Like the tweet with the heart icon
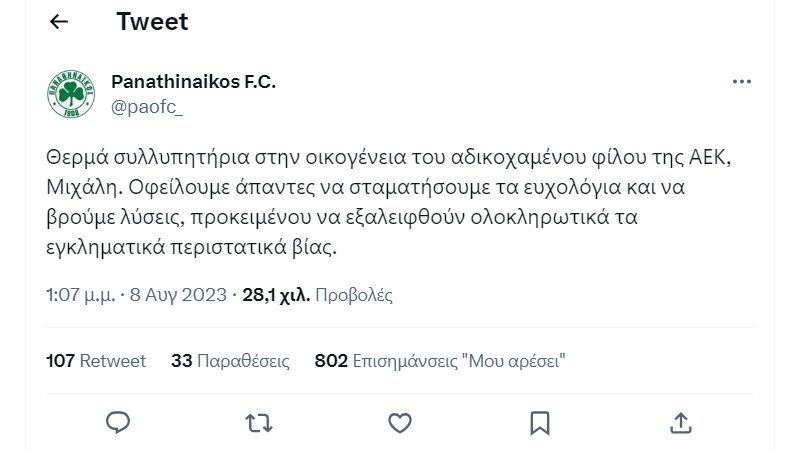Screen dimensions: 790x452 click(x=400, y=422)
